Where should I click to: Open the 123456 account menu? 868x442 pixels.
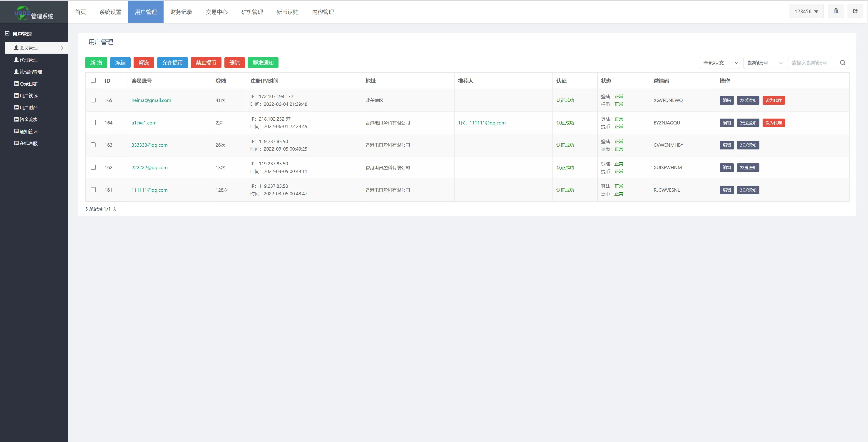(806, 11)
